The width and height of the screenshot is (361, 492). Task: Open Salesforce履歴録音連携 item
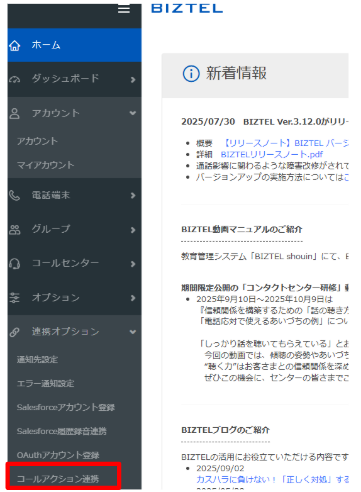click(x=62, y=431)
